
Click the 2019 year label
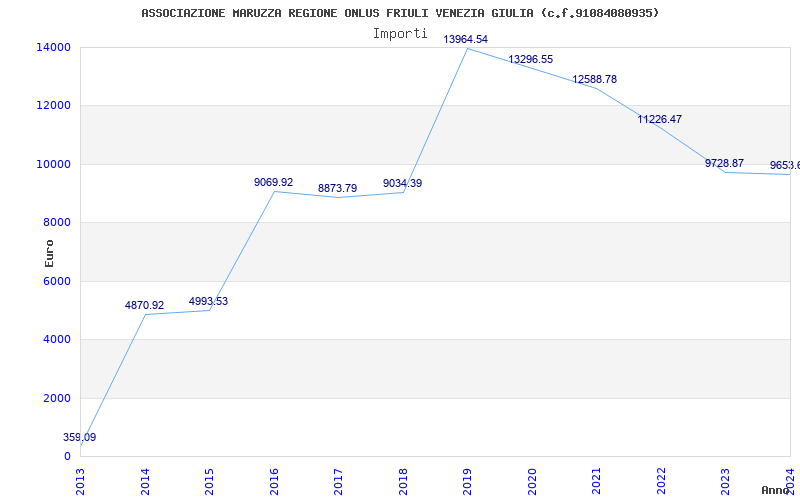pyautogui.click(x=467, y=481)
